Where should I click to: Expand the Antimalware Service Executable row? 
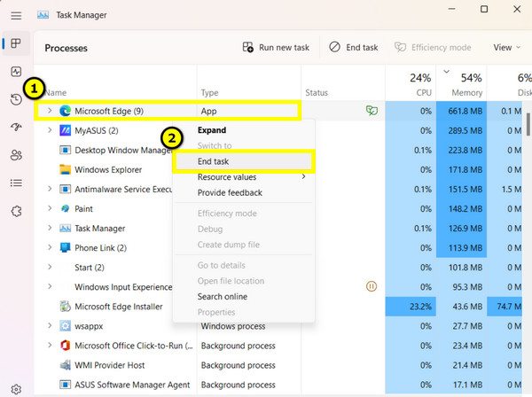[50, 189]
